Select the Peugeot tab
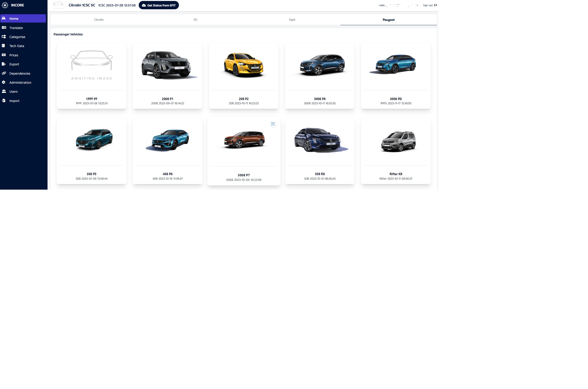Viewport: 588px width, 389px height. tap(389, 20)
